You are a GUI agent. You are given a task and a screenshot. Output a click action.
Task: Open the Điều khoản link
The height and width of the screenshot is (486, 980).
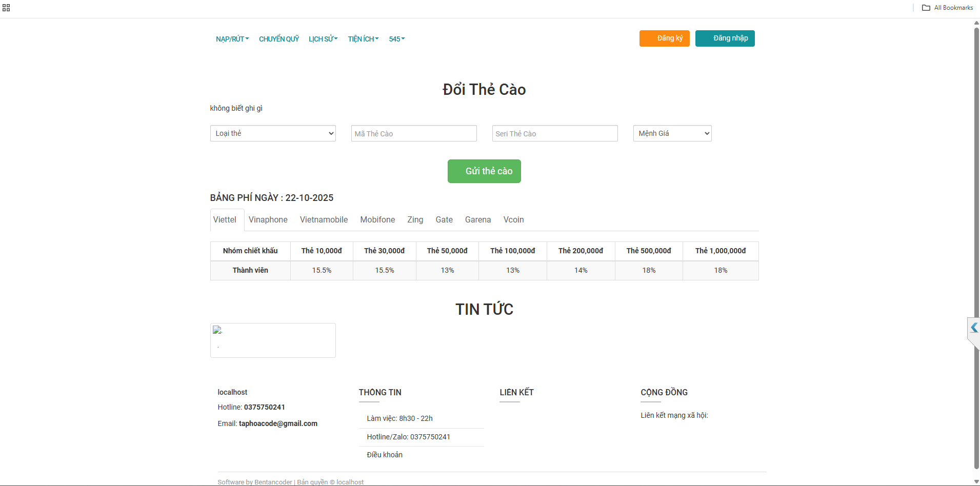tap(385, 455)
